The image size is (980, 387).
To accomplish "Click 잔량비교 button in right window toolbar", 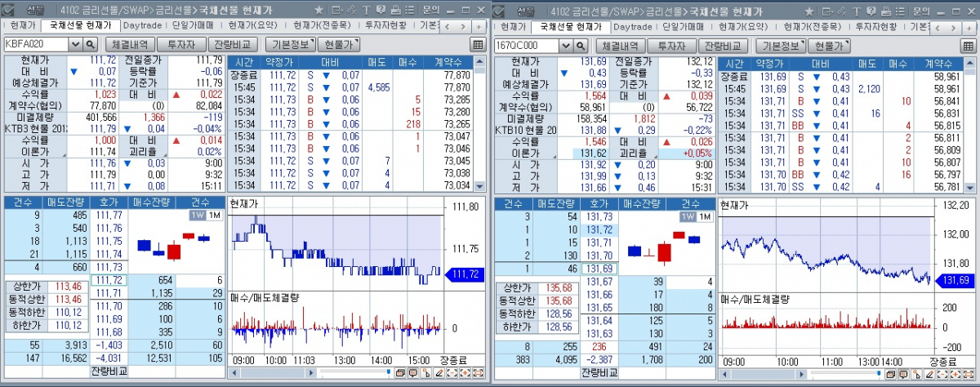I will pyautogui.click(x=724, y=46).
